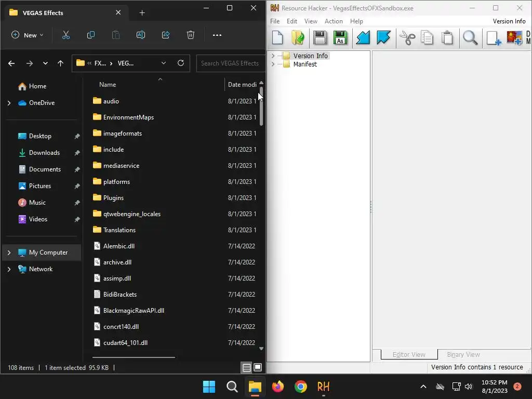Image resolution: width=532 pixels, height=399 pixels.
Task: Open View menu in Resource Hacker
Action: tap(311, 21)
